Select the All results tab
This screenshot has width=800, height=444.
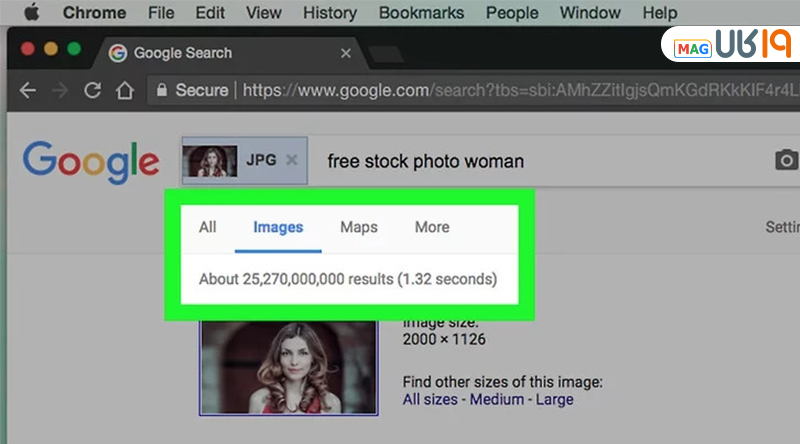tap(207, 227)
